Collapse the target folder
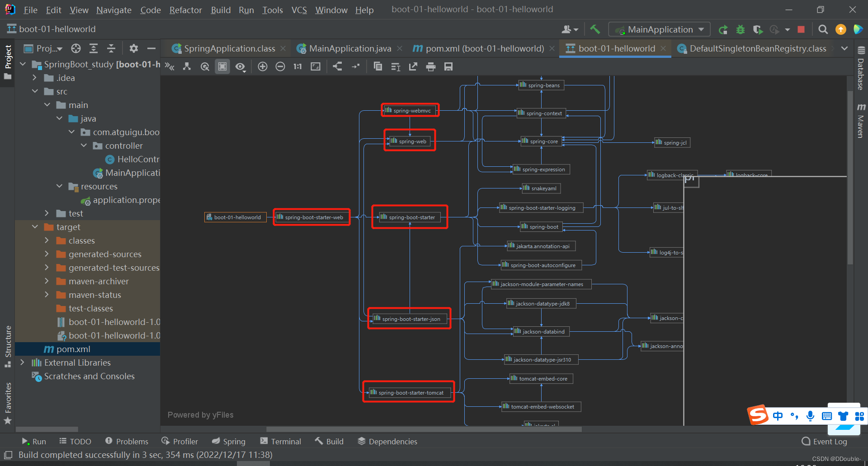Viewport: 868px width, 466px height. (35, 227)
